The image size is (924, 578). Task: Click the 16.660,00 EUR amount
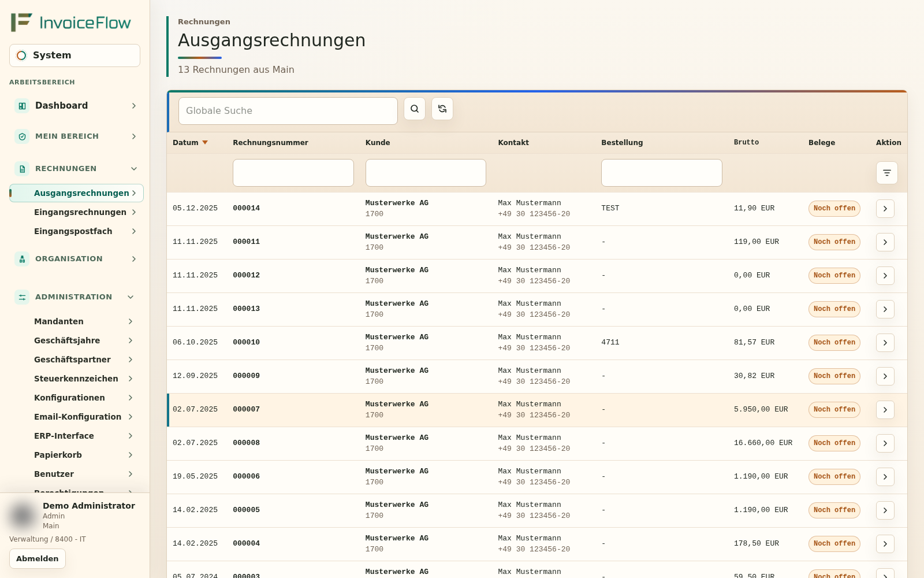tap(763, 443)
